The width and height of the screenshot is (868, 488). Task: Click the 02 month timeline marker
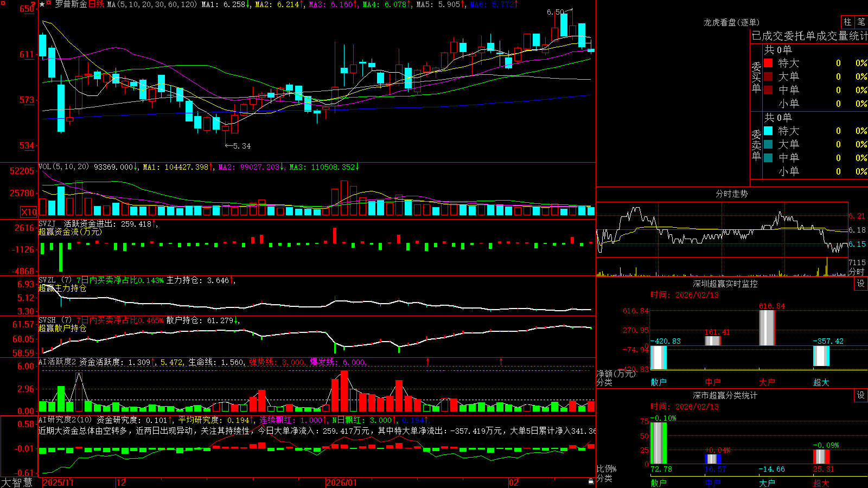coord(513,482)
